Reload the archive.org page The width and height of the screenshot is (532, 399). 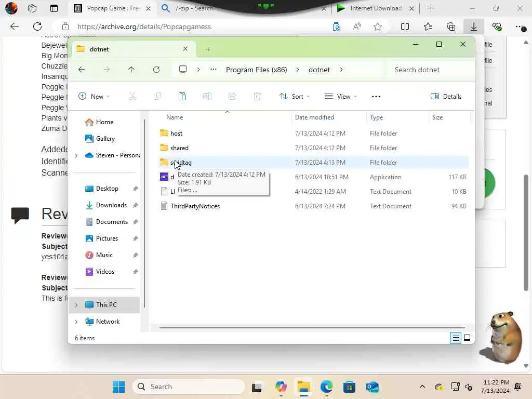(37, 26)
